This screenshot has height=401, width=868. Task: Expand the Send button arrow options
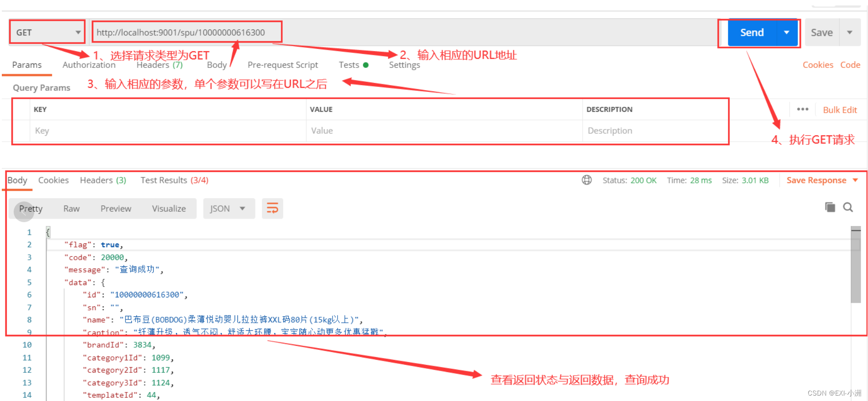pos(787,33)
